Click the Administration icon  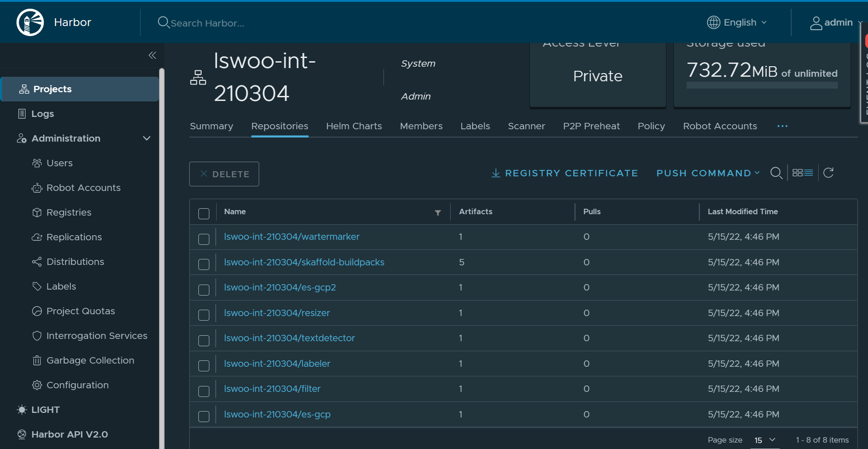pyautogui.click(x=22, y=138)
